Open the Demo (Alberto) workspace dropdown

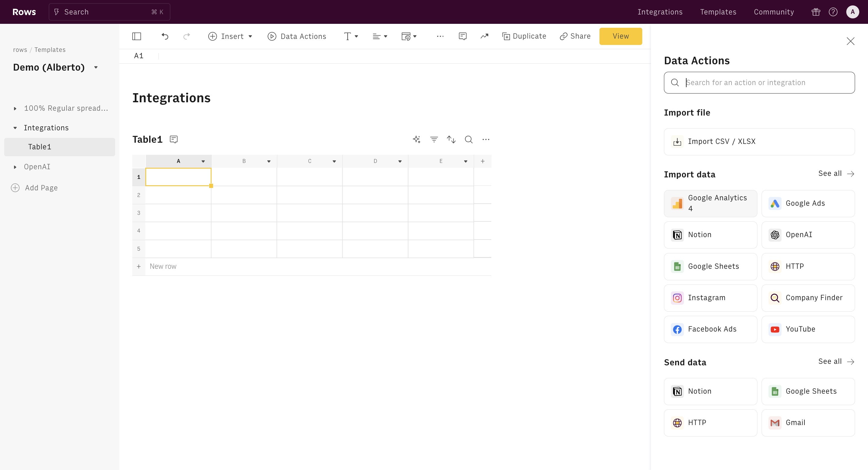click(96, 68)
